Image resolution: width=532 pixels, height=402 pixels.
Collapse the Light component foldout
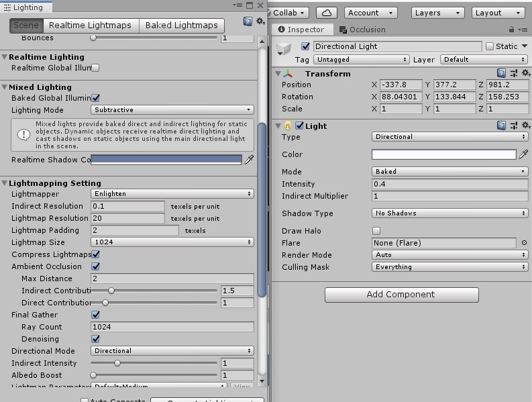[278, 126]
